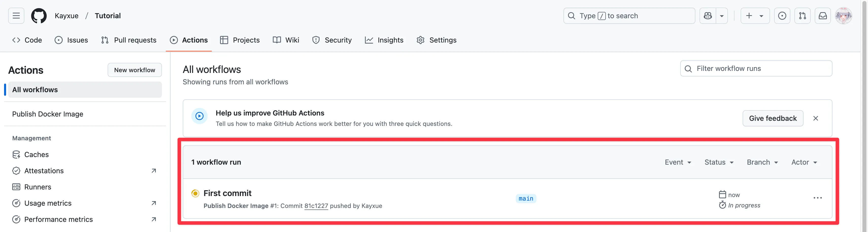The image size is (868, 232).
Task: Click the Filter workflow runs field
Action: (756, 69)
